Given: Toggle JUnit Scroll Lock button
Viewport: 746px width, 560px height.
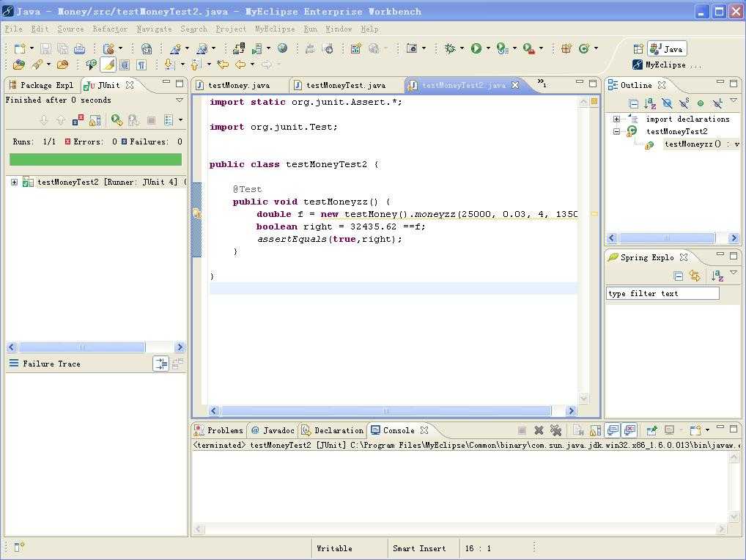Looking at the screenshot, I should click(x=95, y=120).
